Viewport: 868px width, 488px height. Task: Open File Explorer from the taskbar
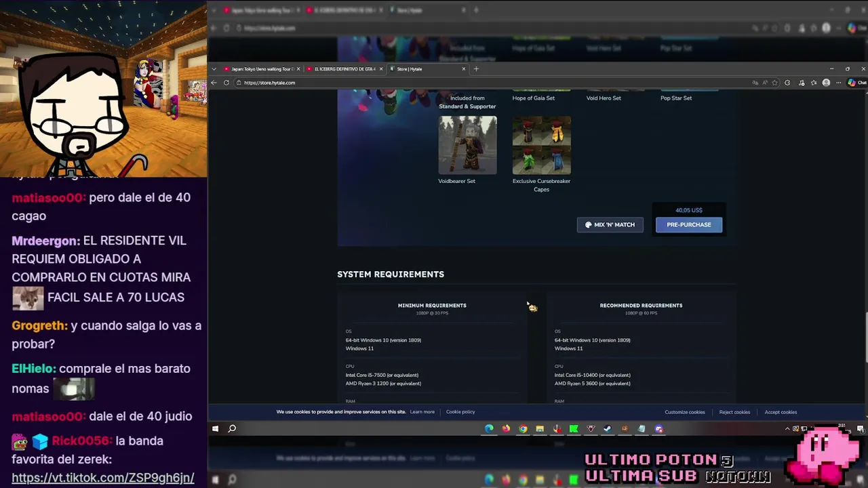pos(540,428)
